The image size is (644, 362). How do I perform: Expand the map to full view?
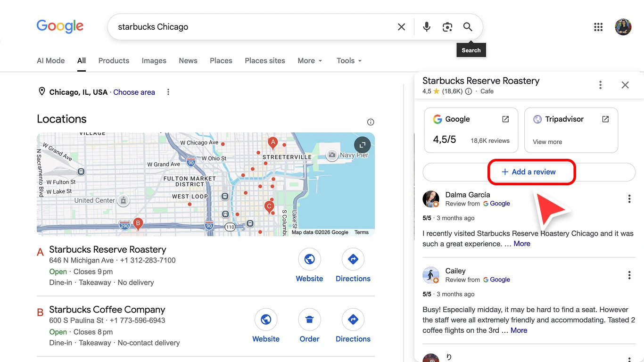(362, 144)
